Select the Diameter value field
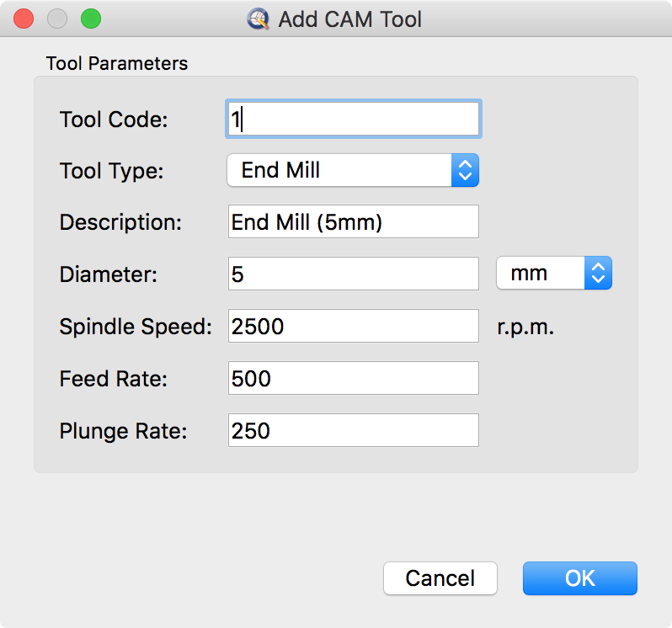 354,274
